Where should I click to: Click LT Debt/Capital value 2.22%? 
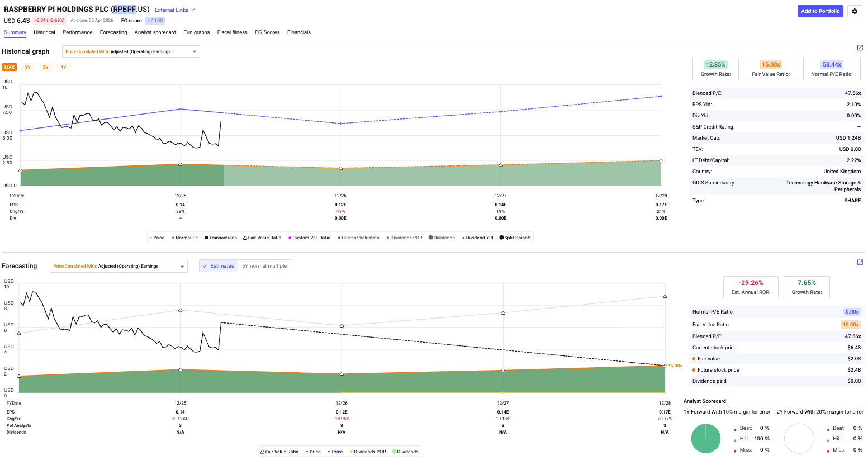pyautogui.click(x=853, y=160)
